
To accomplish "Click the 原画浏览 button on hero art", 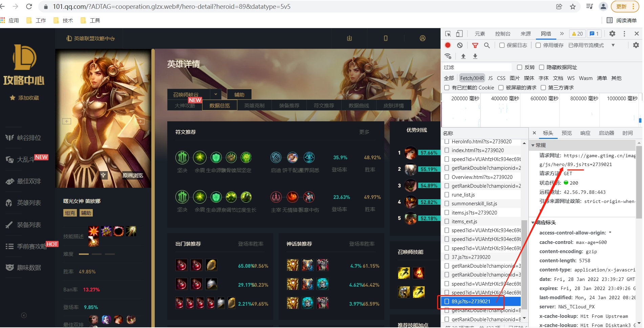I will pos(133,175).
